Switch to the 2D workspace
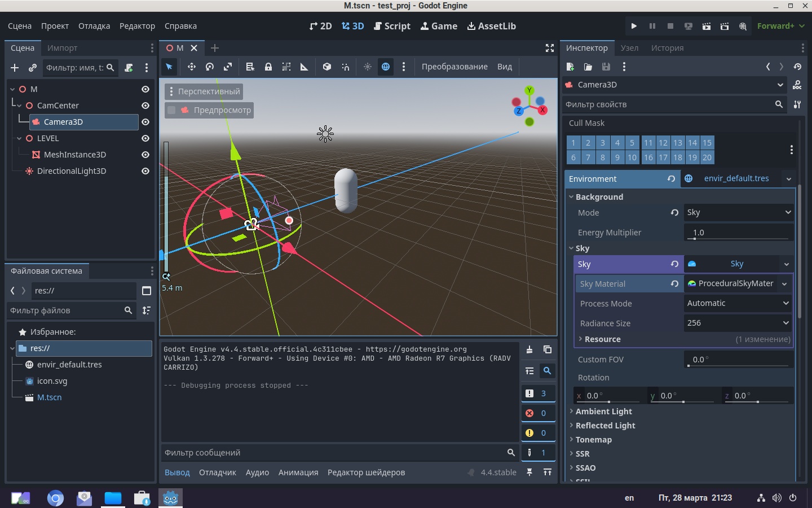 (x=321, y=26)
